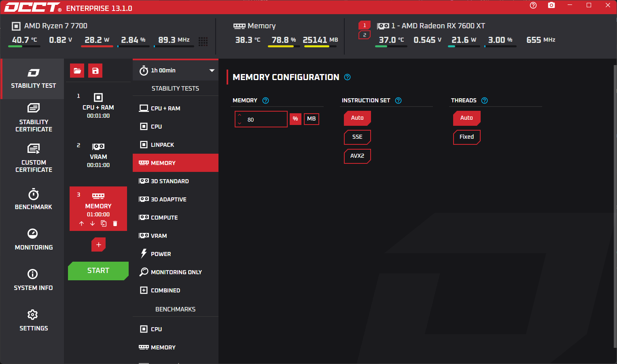617x364 pixels.
Task: Click the CPU power 28.2 W reading
Action: coord(97,40)
